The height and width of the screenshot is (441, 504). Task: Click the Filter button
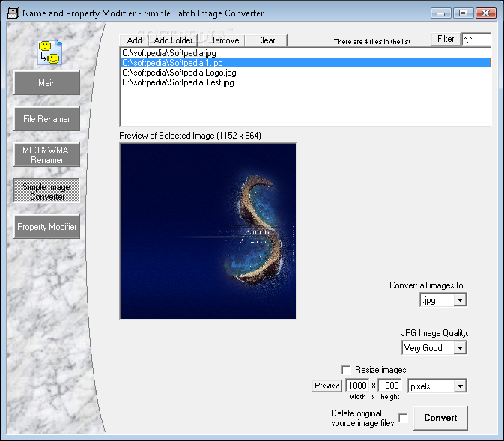coord(446,39)
